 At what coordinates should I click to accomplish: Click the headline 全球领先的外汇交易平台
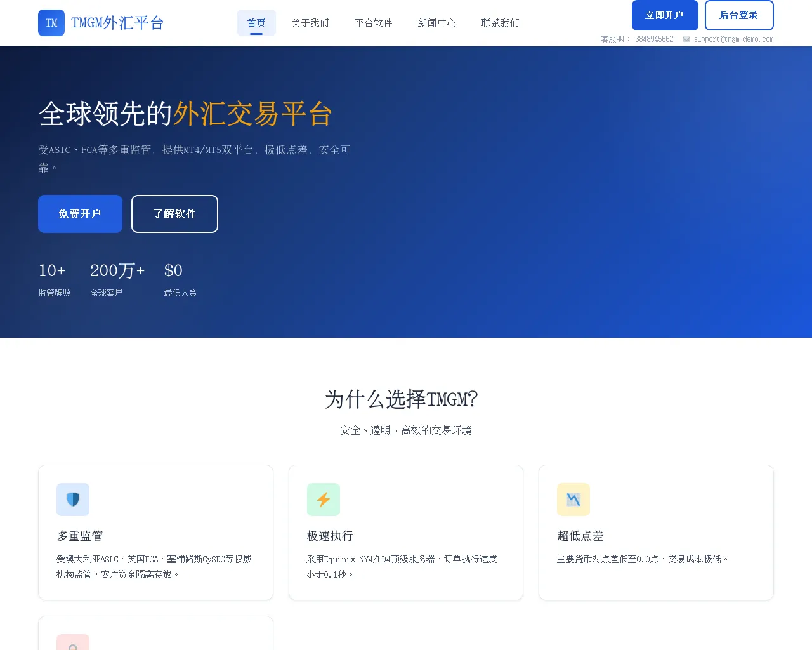click(185, 114)
